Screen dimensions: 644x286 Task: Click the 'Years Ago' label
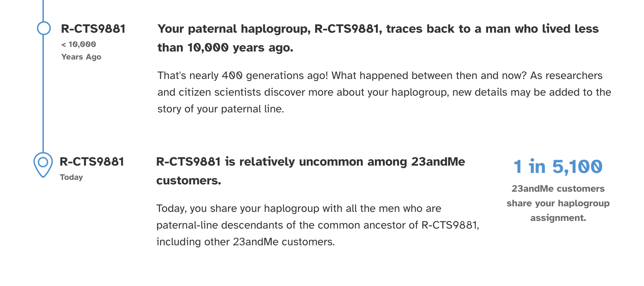pos(81,57)
